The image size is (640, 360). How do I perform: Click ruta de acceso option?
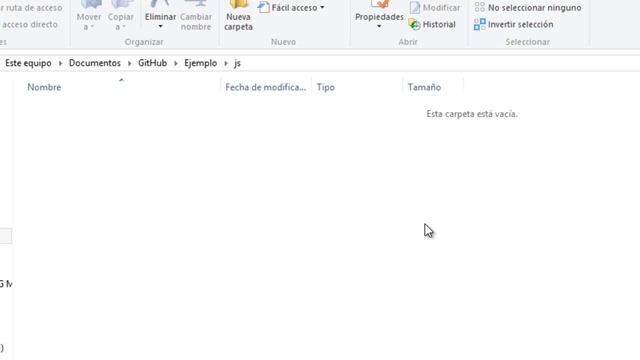click(x=31, y=8)
